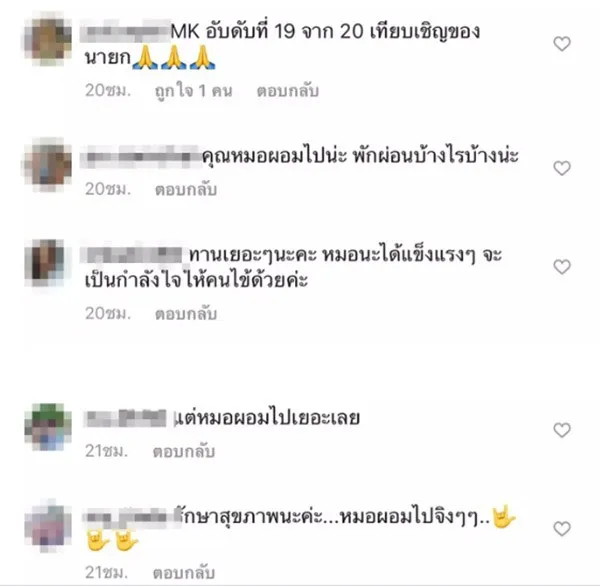The height and width of the screenshot is (587, 600).
Task: Tap the heart beside the รักษาสุขภาพนะค่ะ comment
Action: 562,528
